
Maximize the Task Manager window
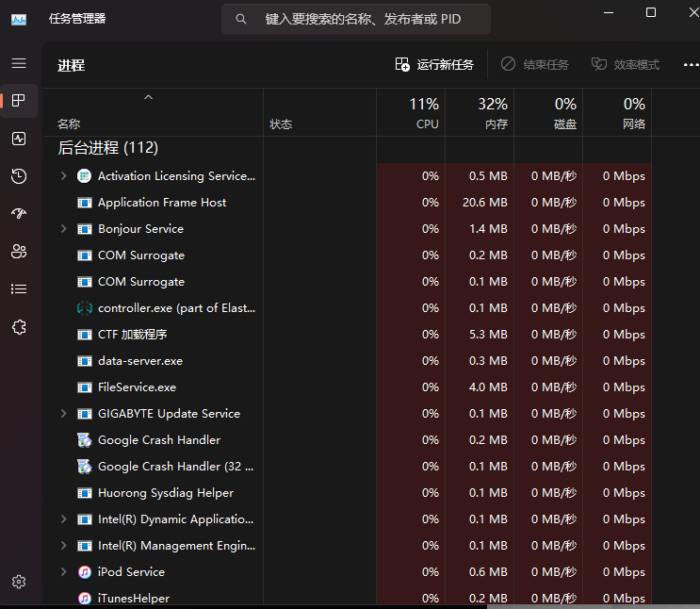click(x=651, y=12)
